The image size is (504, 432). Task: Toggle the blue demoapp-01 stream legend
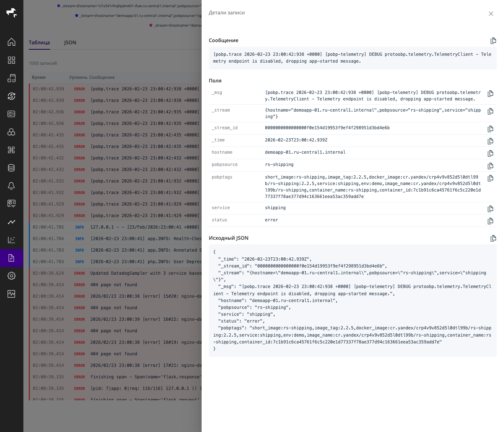coord(139,15)
